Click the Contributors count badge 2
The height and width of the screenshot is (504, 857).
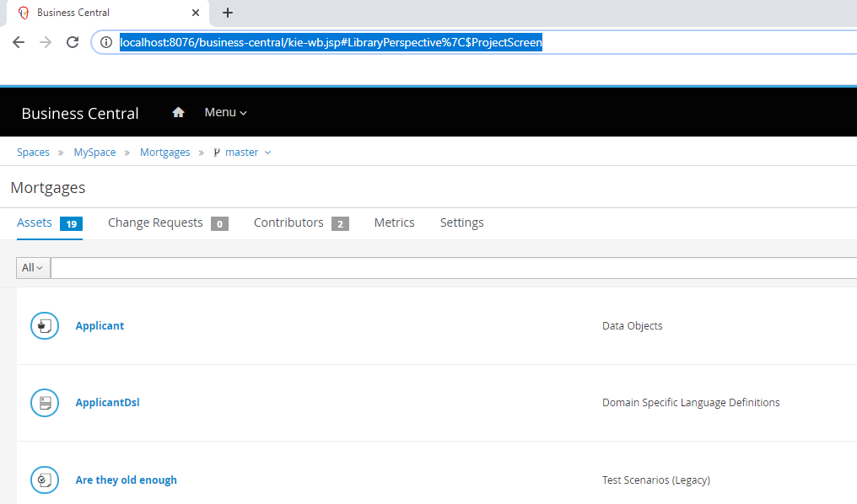tap(340, 224)
